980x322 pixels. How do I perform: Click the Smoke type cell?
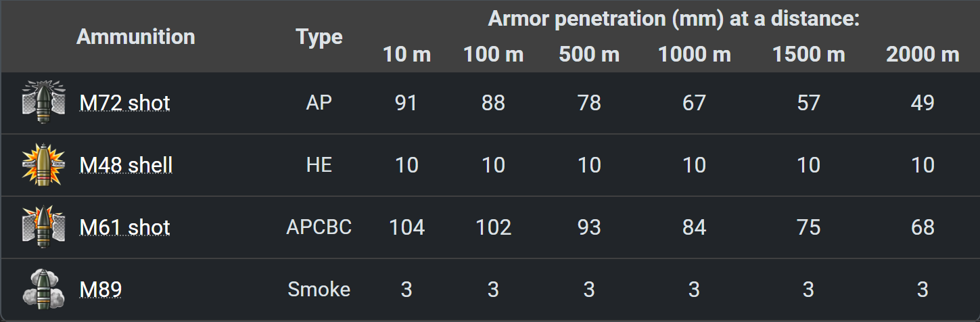click(319, 290)
